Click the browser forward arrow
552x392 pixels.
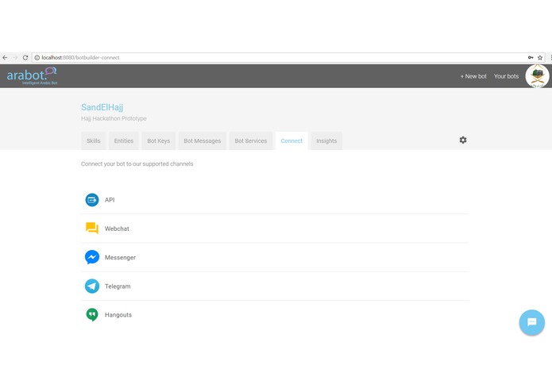click(x=15, y=57)
